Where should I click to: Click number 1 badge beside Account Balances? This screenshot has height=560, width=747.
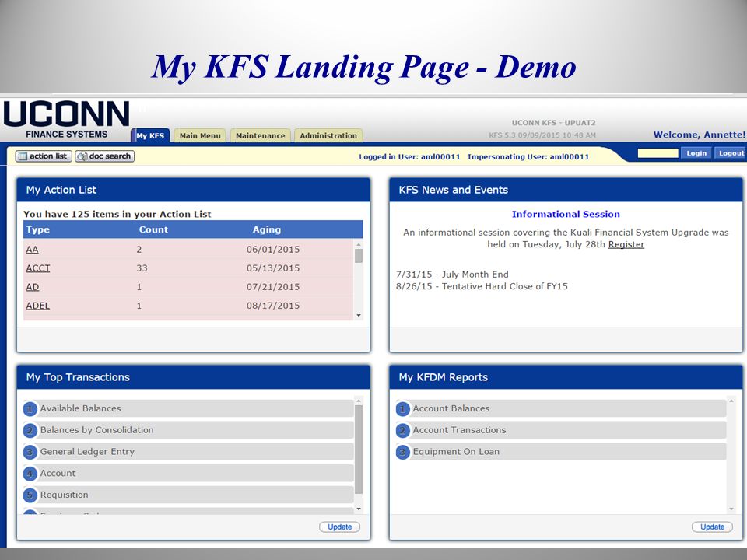[402, 408]
